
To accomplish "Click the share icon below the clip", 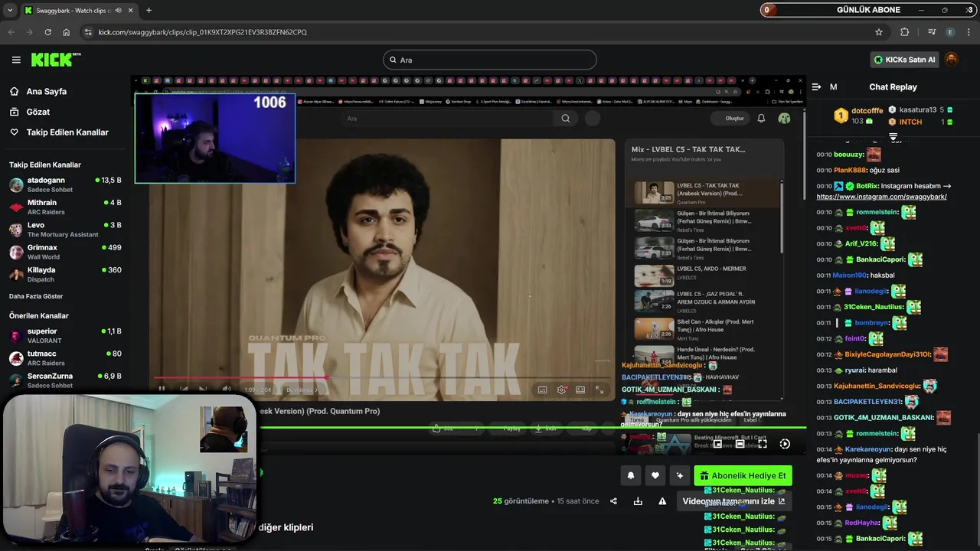I will pyautogui.click(x=613, y=501).
